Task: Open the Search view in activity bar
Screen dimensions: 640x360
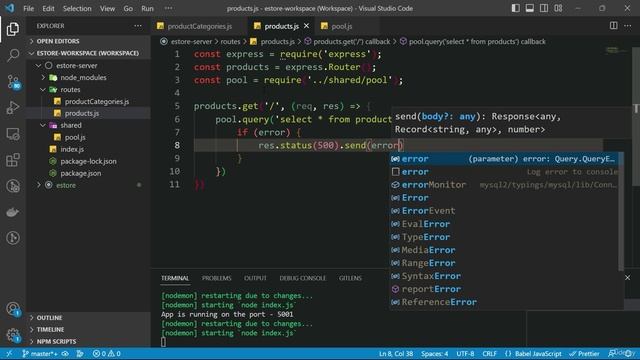Action: tap(13, 55)
